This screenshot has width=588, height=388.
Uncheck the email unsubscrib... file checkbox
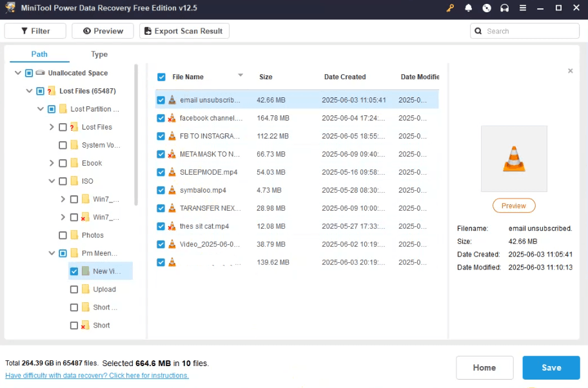(x=161, y=100)
